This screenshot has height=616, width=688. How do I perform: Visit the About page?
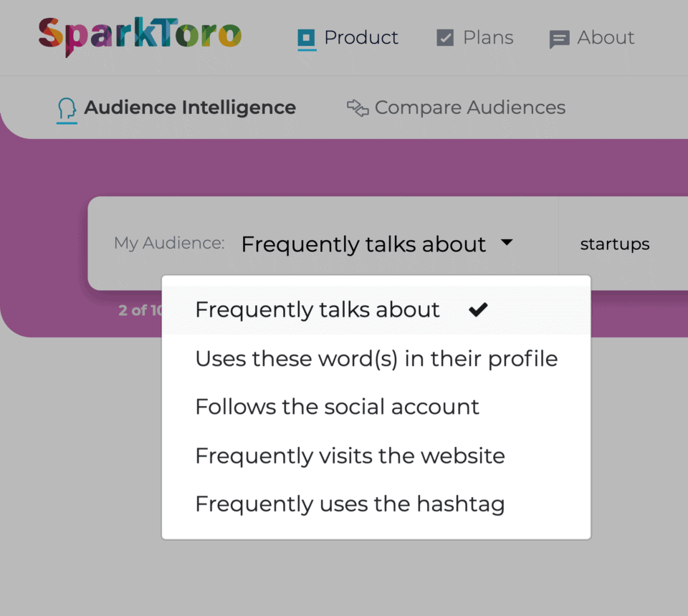606,37
